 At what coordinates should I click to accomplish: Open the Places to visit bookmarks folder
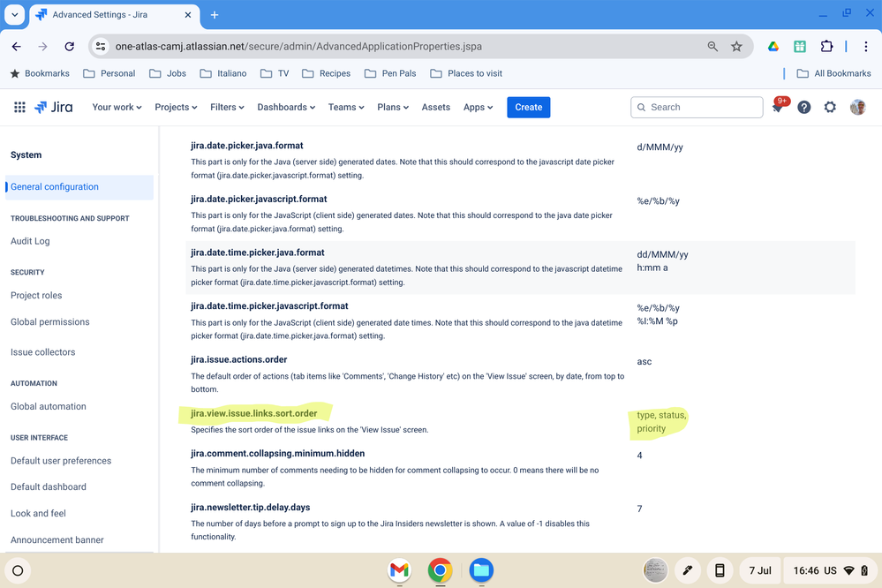coord(466,73)
